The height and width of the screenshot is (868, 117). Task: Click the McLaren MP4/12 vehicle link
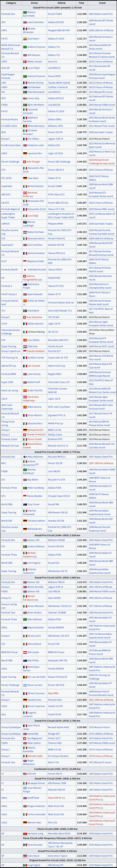click(x=57, y=457)
